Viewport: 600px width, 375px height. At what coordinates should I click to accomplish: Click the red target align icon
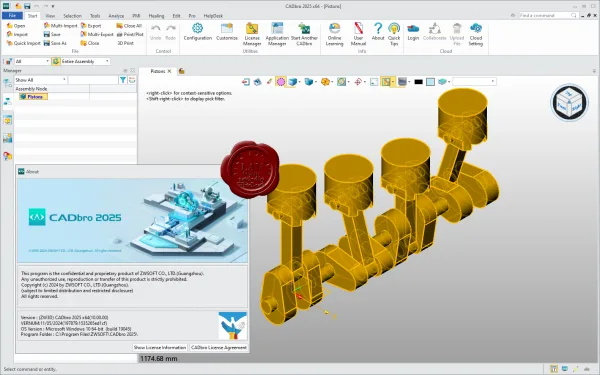pyautogui.click(x=358, y=82)
